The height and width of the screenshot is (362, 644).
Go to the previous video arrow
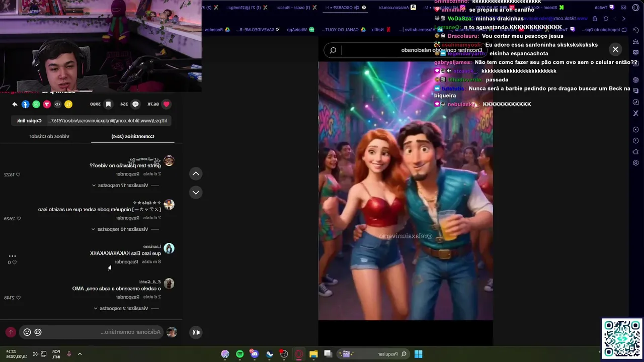[196, 173]
